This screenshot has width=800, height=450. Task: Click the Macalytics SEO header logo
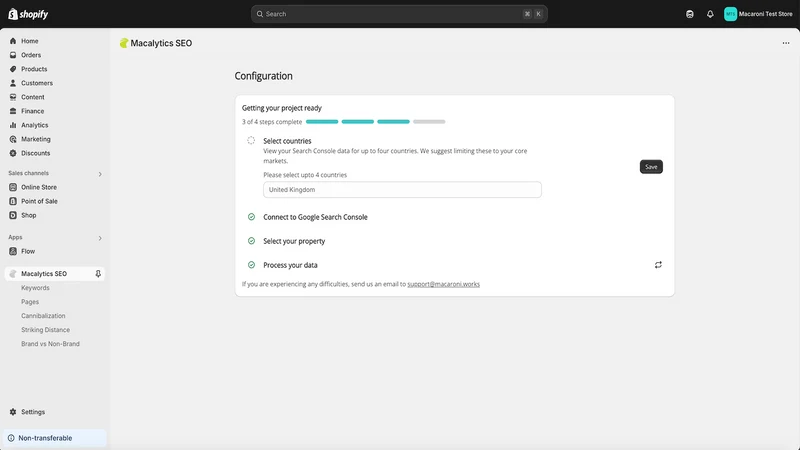124,43
